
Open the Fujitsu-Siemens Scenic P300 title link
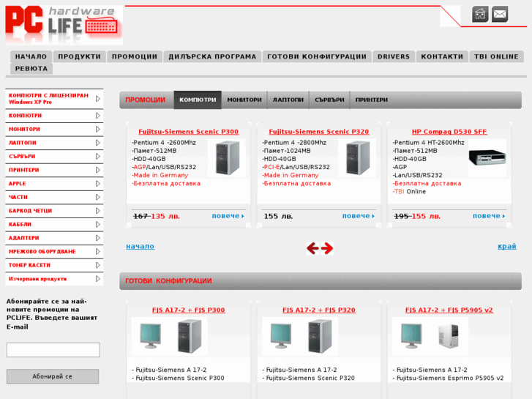(x=188, y=132)
